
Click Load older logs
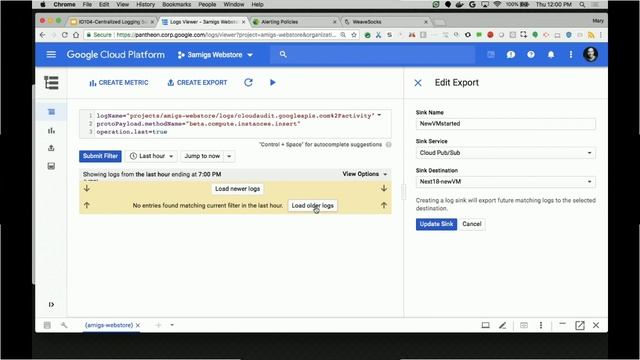point(313,205)
